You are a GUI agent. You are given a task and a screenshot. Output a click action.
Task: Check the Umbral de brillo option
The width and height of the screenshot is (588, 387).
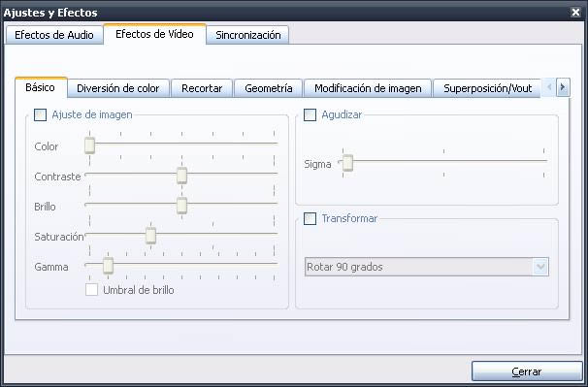click(x=91, y=290)
